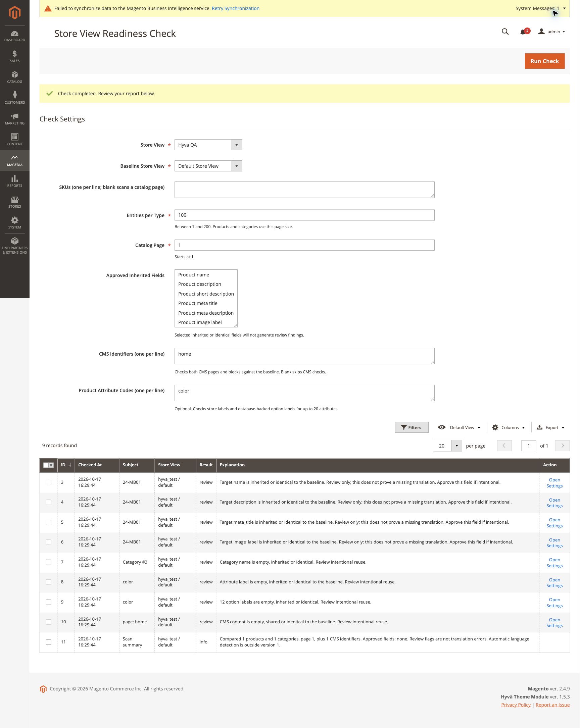Check the row with ID 7
The image size is (580, 728).
49,562
